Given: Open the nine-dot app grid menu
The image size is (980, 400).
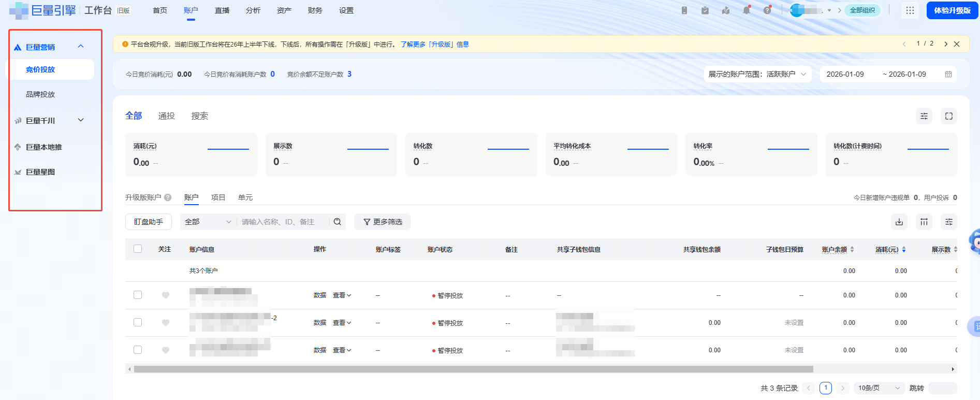Looking at the screenshot, I should (910, 10).
